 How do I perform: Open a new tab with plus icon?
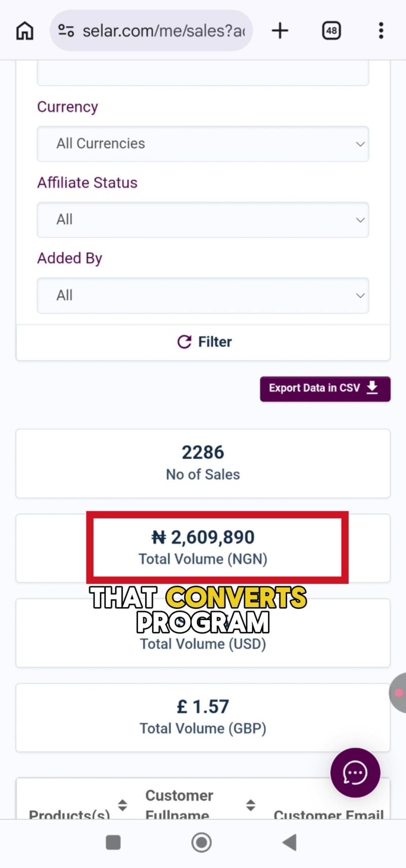coord(280,31)
